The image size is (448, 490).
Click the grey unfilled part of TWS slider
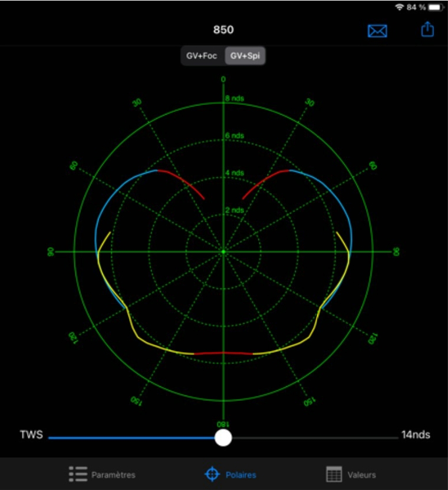(312, 438)
